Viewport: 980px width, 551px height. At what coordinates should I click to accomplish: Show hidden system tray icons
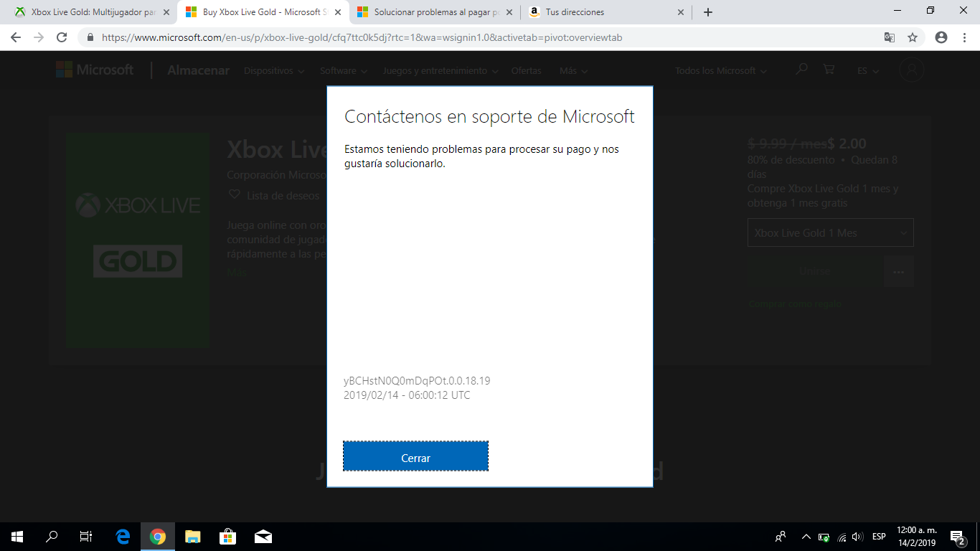tap(806, 537)
